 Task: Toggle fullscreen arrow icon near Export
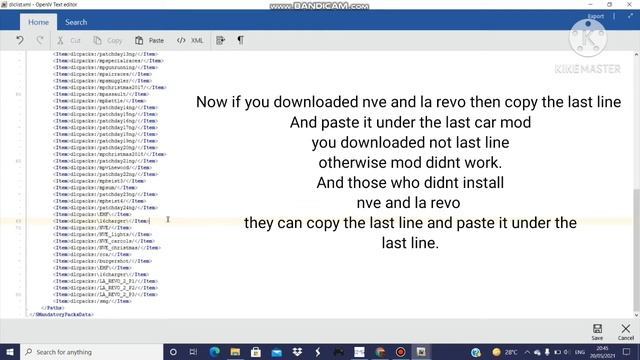coord(630,16)
